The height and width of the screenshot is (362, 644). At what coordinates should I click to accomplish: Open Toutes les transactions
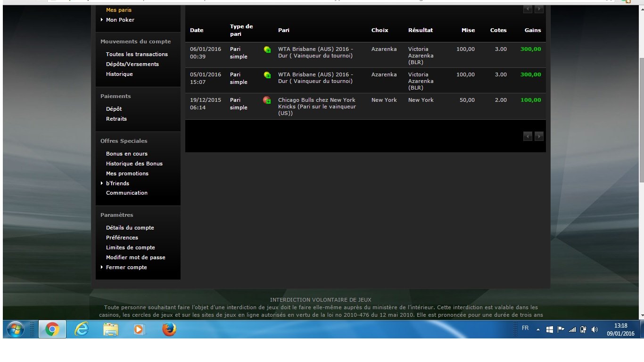tap(137, 54)
